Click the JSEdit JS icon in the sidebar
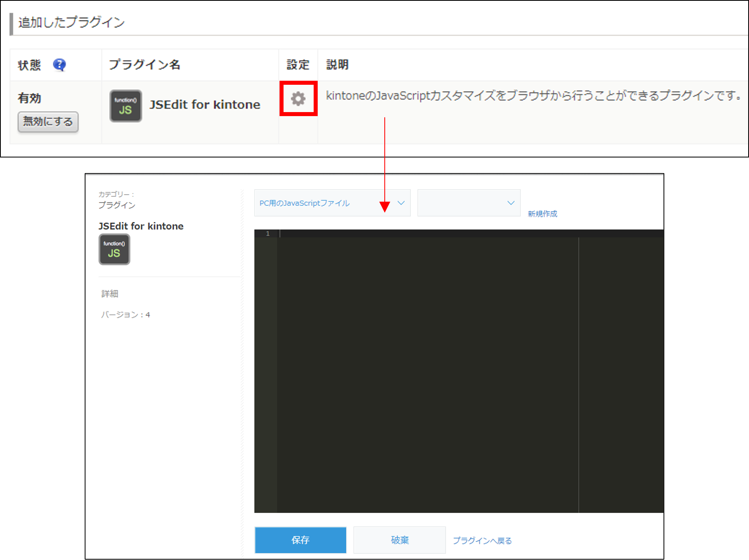The image size is (749, 560). [x=114, y=249]
